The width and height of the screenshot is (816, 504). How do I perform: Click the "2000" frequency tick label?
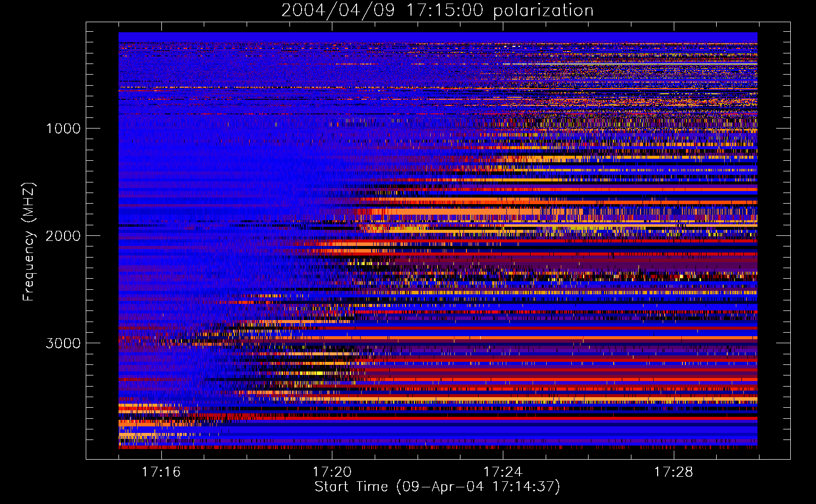point(63,236)
